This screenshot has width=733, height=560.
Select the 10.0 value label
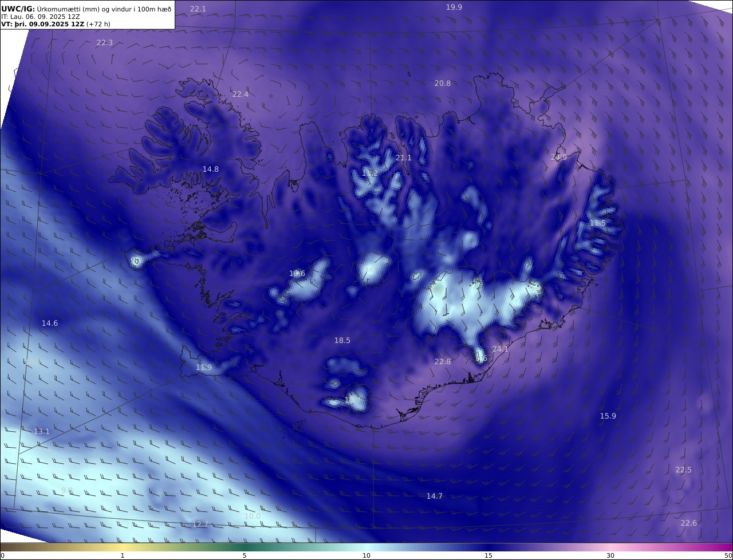click(x=253, y=516)
